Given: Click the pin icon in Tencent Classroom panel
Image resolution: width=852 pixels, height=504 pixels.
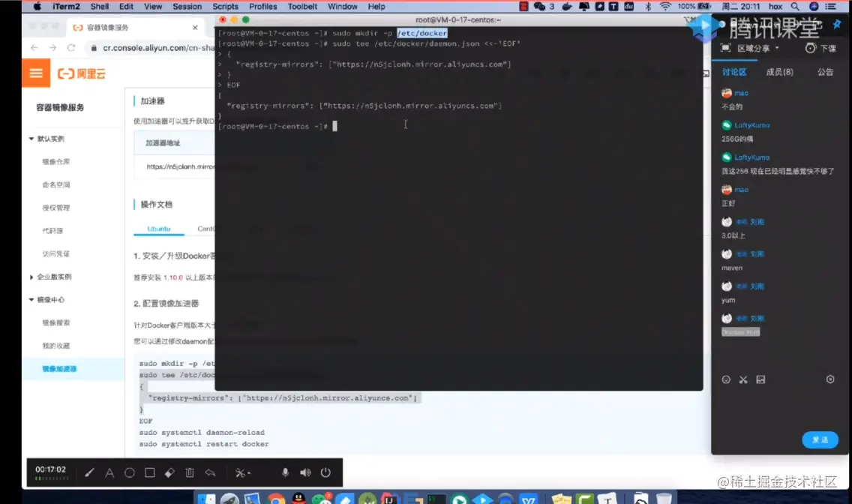Looking at the screenshot, I should pyautogui.click(x=837, y=24).
